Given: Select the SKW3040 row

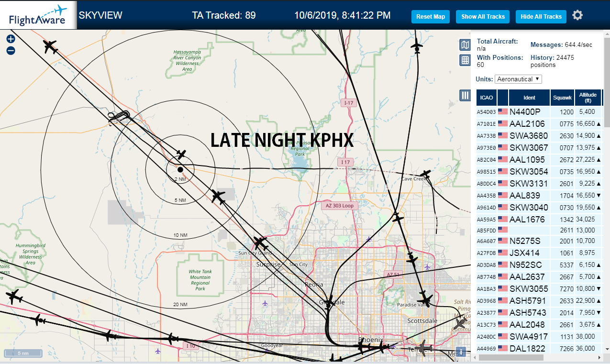Looking at the screenshot, I should [x=539, y=208].
